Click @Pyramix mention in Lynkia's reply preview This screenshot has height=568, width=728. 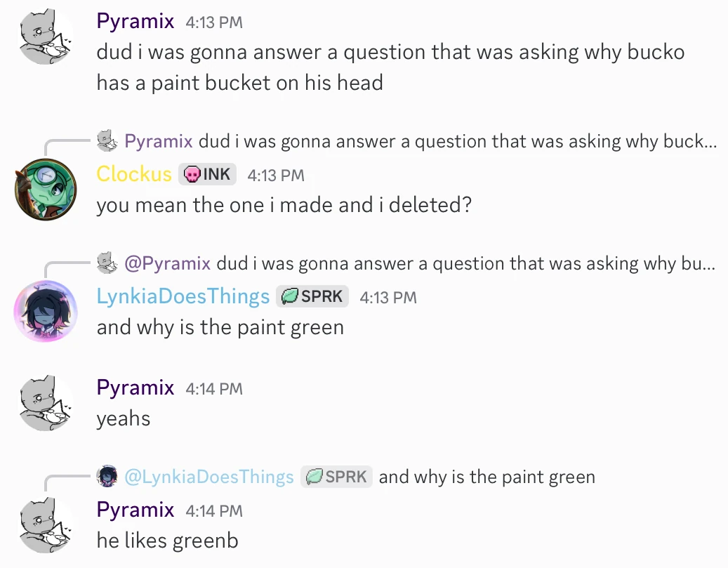coord(167,263)
